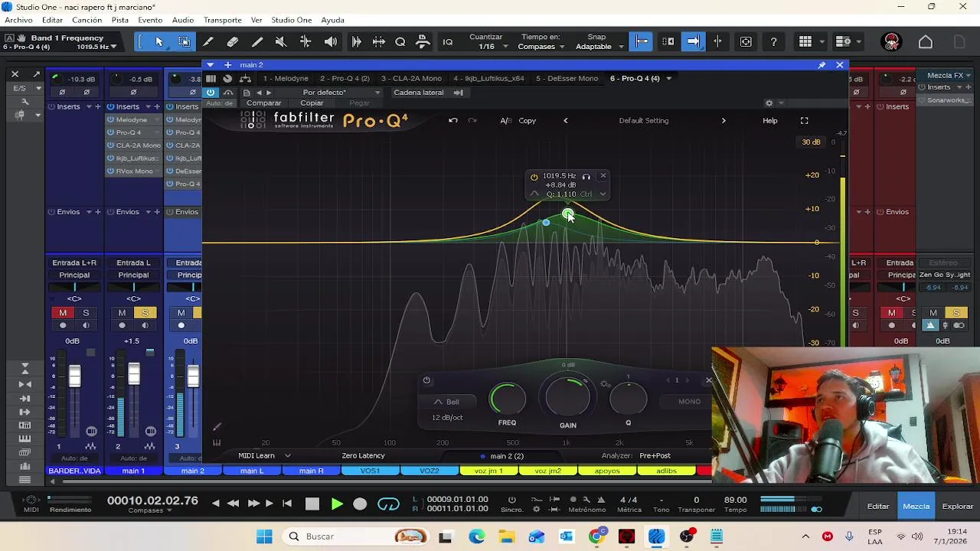Delete band with X in band popup
The width and height of the screenshot is (980, 551).
[x=603, y=176]
